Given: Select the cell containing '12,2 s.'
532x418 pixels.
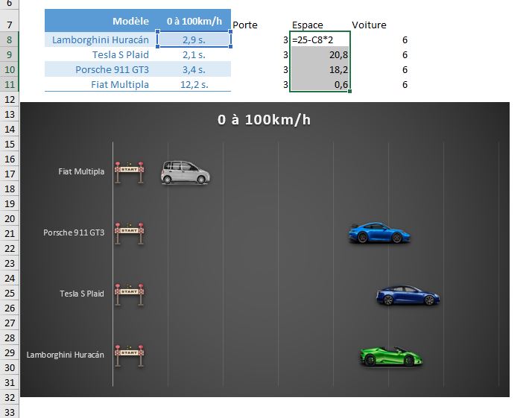Looking at the screenshot, I should pyautogui.click(x=194, y=84).
